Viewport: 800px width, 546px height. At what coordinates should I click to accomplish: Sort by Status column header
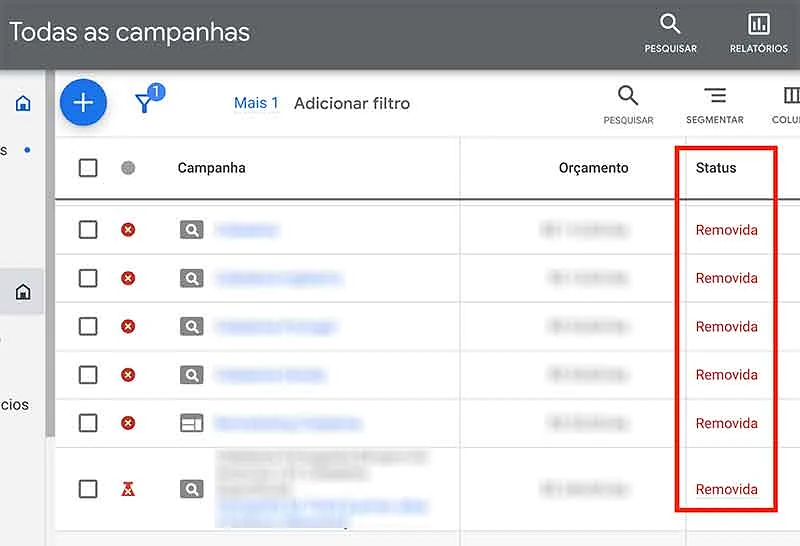[716, 168]
